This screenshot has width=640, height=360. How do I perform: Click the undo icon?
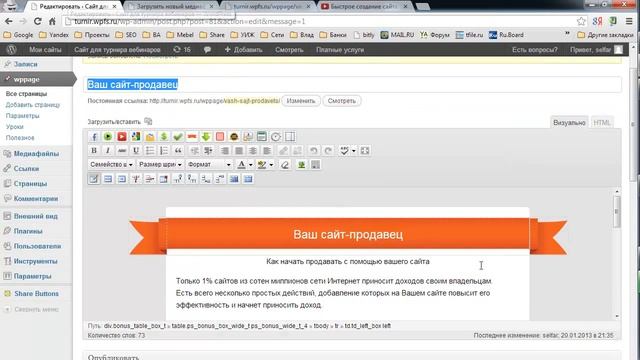coord(313,151)
